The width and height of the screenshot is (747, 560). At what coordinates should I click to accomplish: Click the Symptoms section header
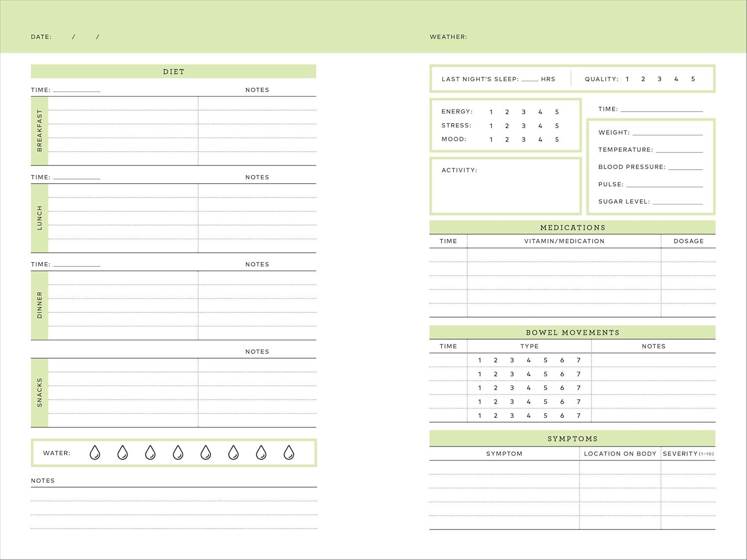pos(573,439)
